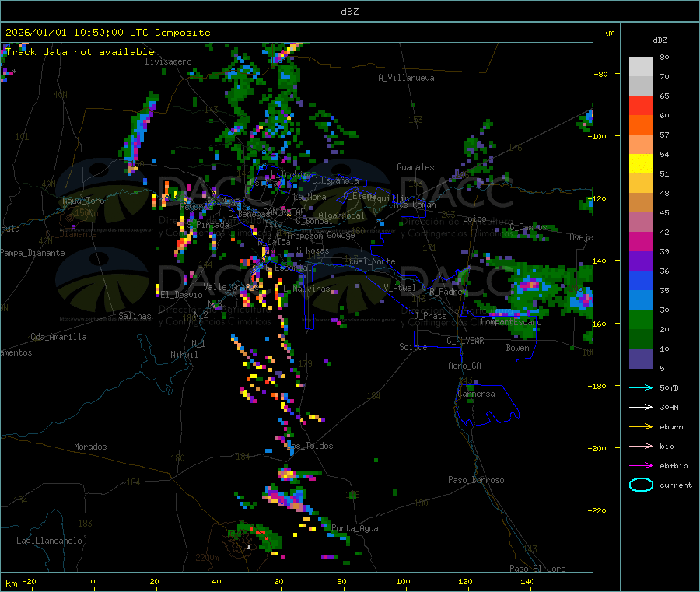Viewport: 700px width, 592px height.
Task: Click the '100' km tick on bottom axis
Action: point(403,581)
